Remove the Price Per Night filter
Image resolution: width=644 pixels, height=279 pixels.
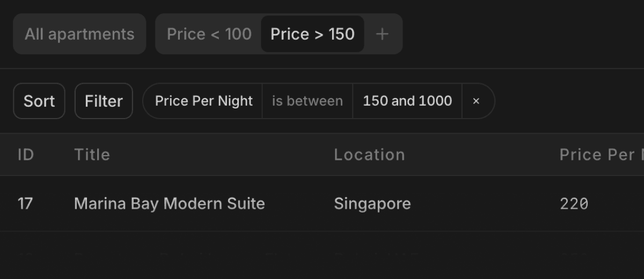tap(476, 101)
